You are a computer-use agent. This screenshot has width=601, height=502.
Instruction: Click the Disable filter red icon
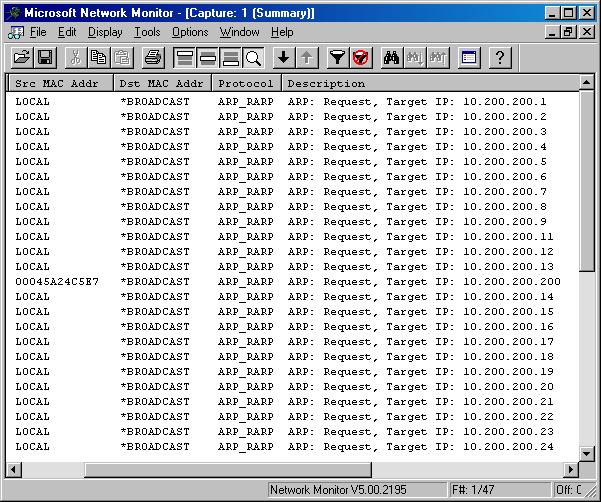coord(360,58)
